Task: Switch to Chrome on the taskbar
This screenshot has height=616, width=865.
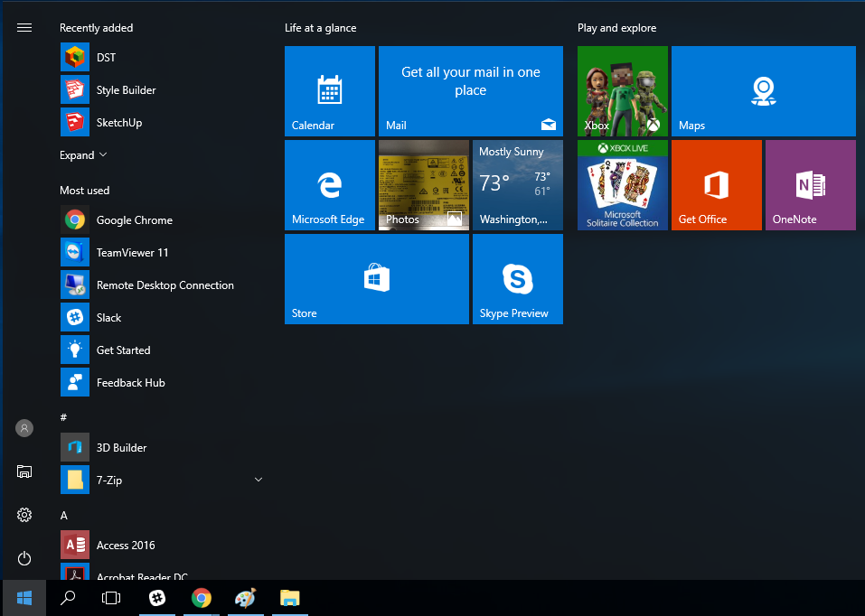Action: tap(202, 598)
